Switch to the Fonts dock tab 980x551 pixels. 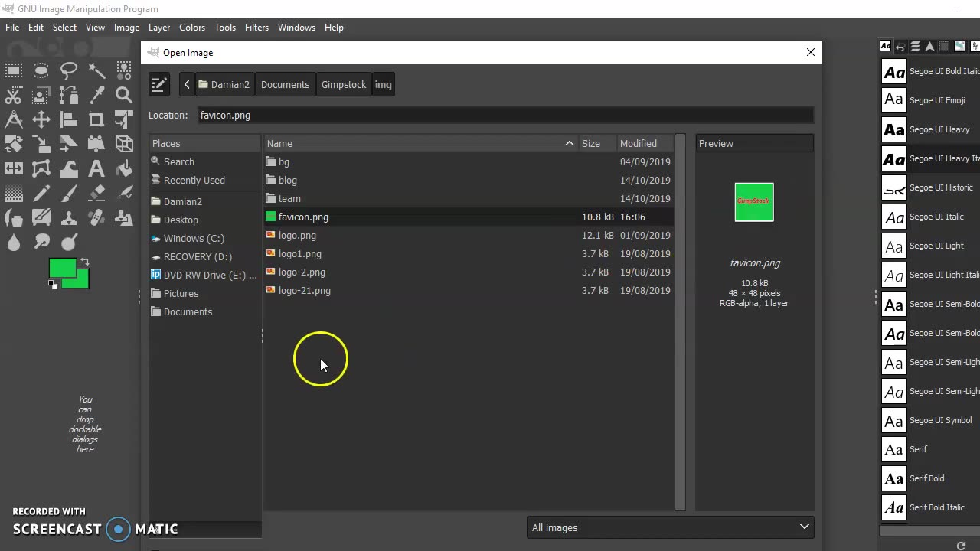pos(886,46)
